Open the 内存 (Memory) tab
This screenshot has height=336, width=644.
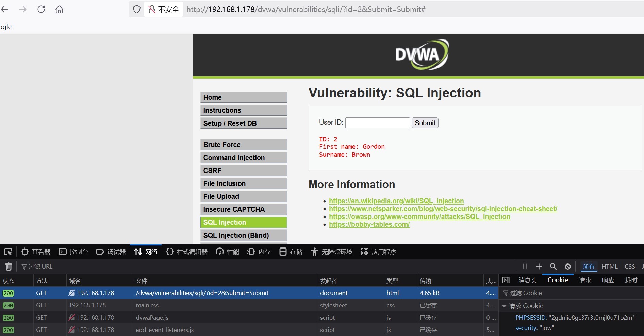[259, 252]
